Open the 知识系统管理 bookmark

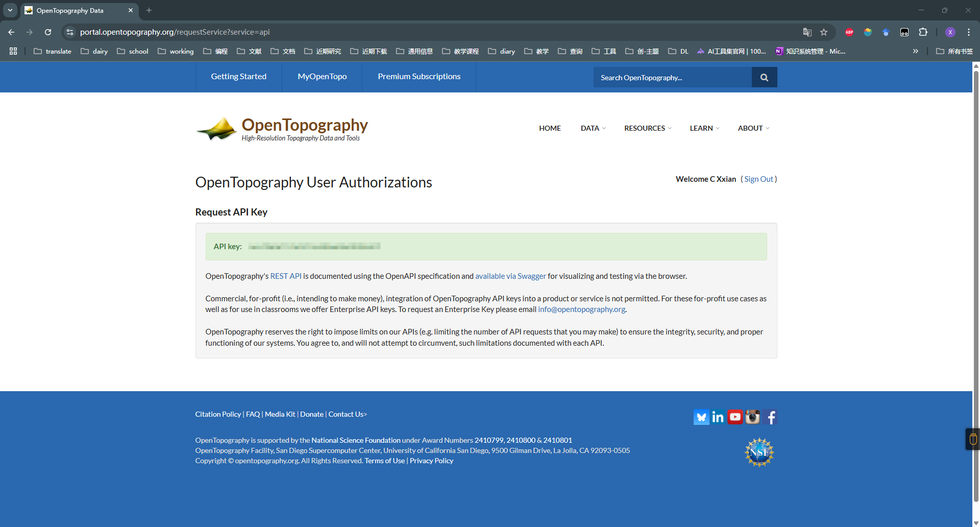[x=811, y=51]
